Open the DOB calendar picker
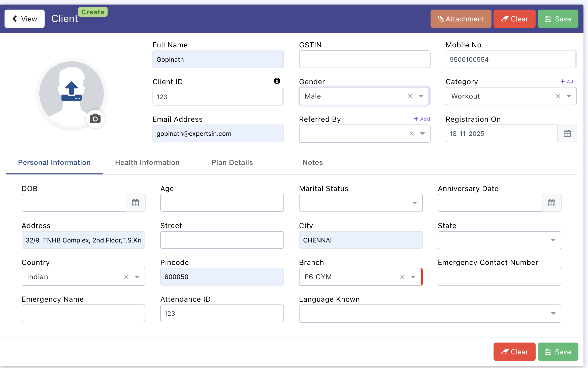The width and height of the screenshot is (588, 368). pyautogui.click(x=136, y=203)
